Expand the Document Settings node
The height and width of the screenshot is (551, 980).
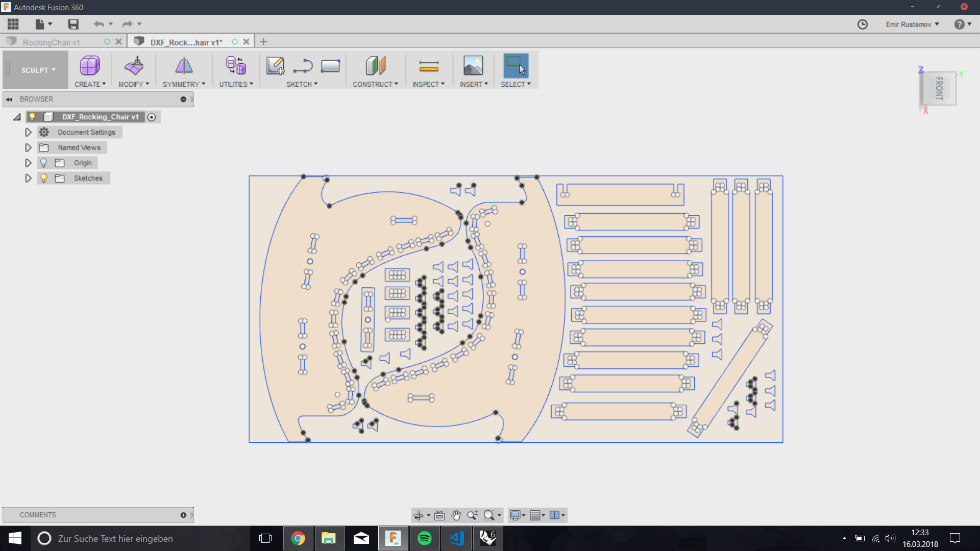point(28,132)
